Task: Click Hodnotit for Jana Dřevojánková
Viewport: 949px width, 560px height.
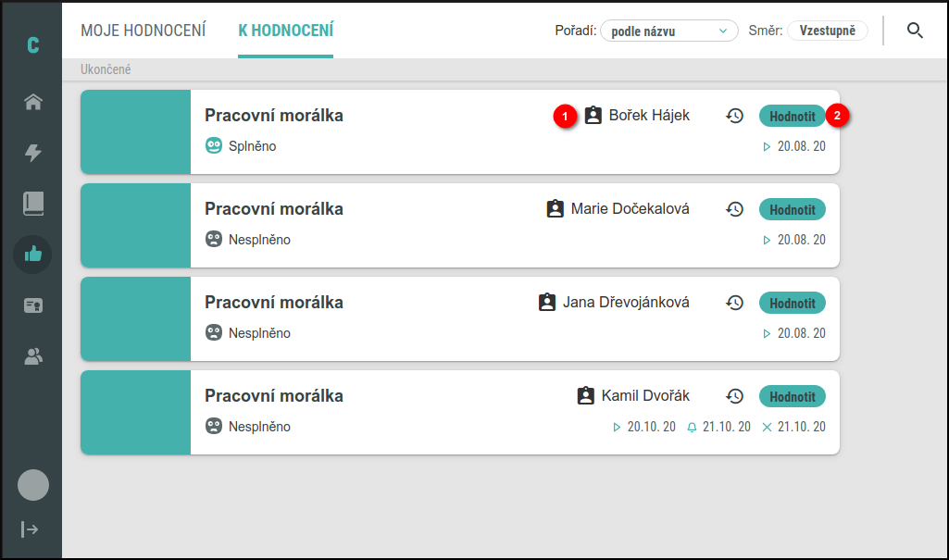Action: tap(793, 303)
